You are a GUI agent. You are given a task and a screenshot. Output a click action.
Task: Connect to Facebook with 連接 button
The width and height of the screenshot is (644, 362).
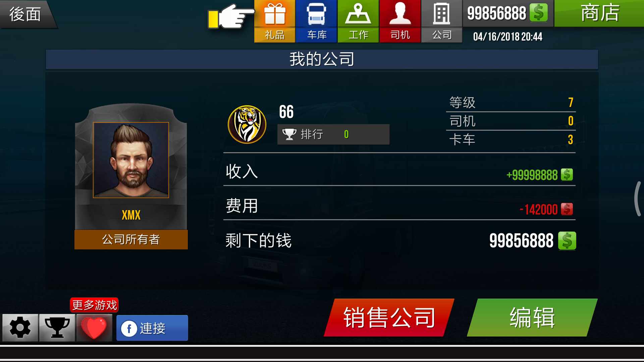click(152, 328)
